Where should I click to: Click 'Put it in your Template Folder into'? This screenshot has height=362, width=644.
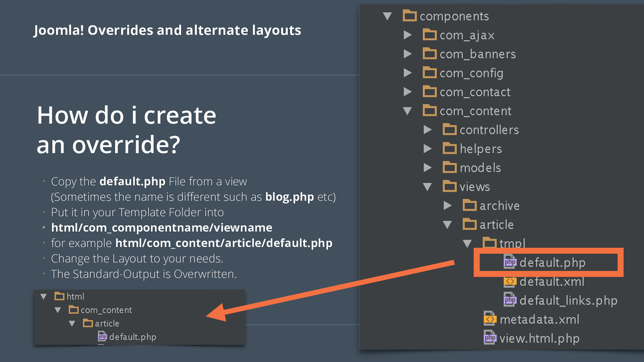(x=137, y=212)
